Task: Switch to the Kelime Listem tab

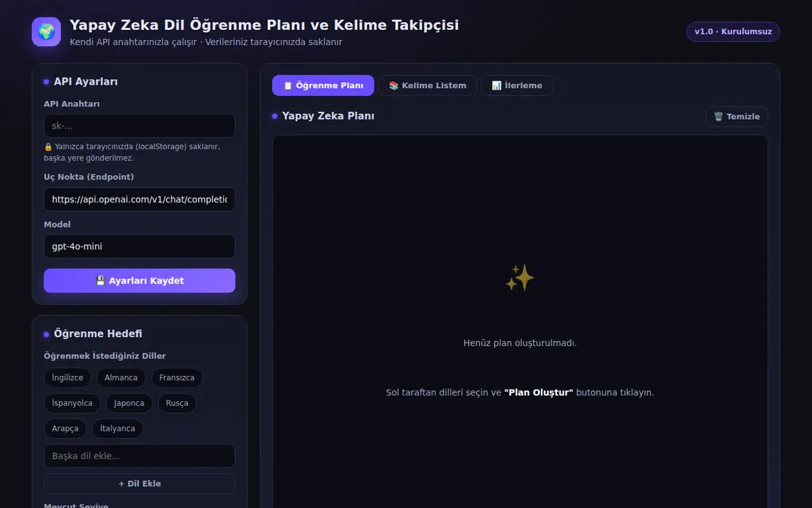Action: pyautogui.click(x=427, y=85)
